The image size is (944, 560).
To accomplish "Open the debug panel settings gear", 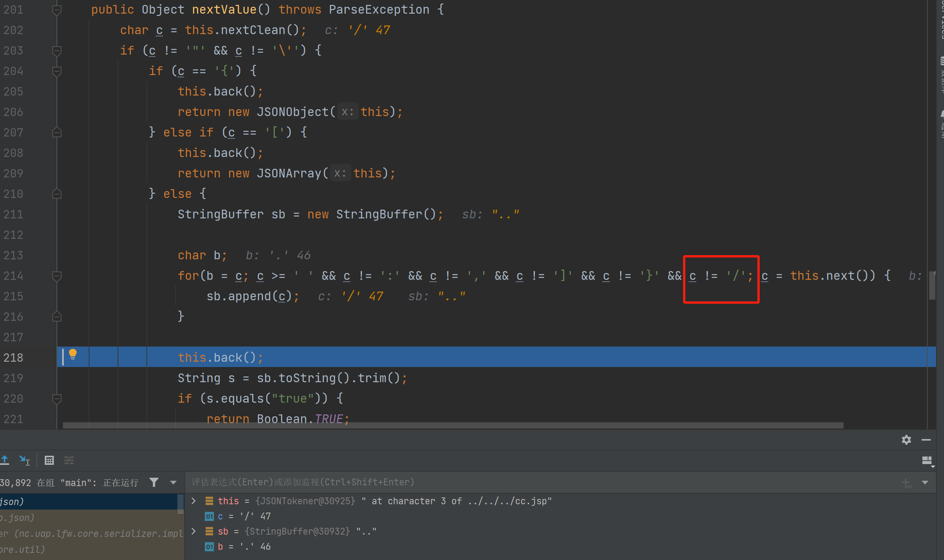I will 906,440.
